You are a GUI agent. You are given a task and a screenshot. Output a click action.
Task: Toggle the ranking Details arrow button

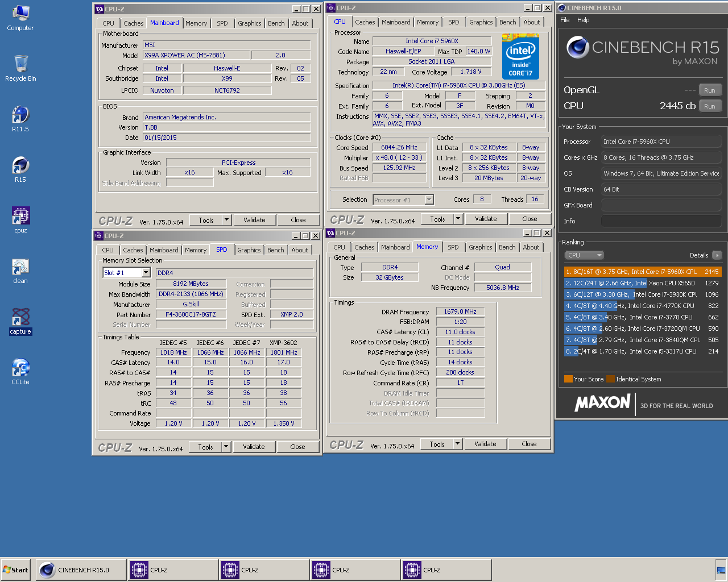click(x=717, y=255)
